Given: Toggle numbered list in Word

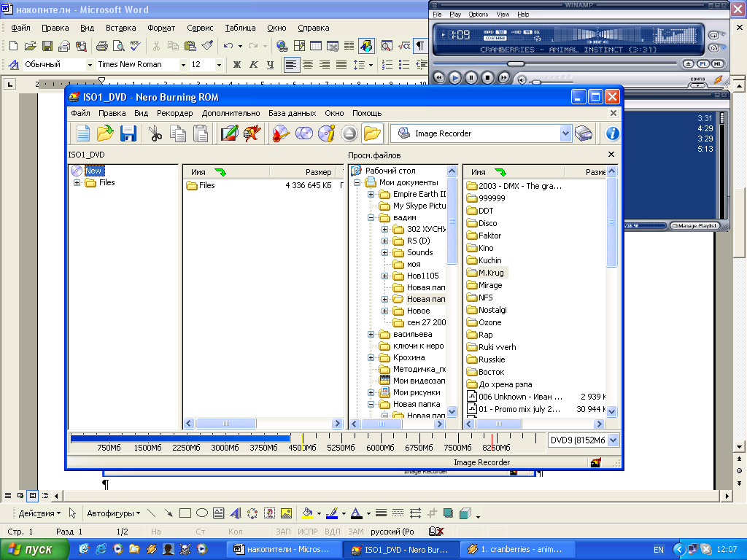Looking at the screenshot, I should pos(387,65).
